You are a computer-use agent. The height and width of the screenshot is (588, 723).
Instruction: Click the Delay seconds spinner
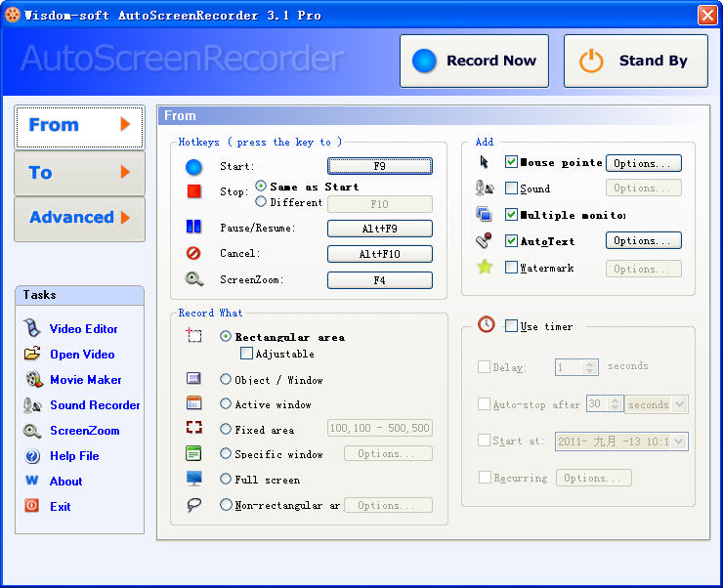589,367
